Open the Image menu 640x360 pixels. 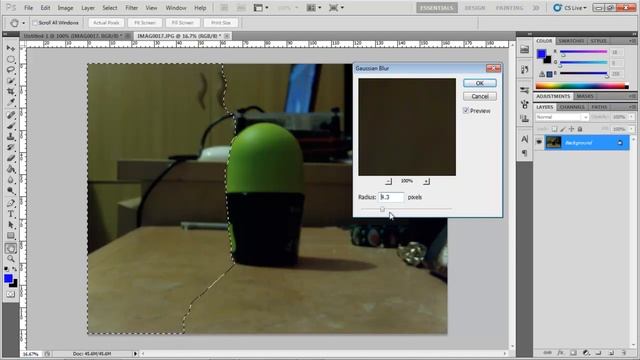click(x=65, y=8)
